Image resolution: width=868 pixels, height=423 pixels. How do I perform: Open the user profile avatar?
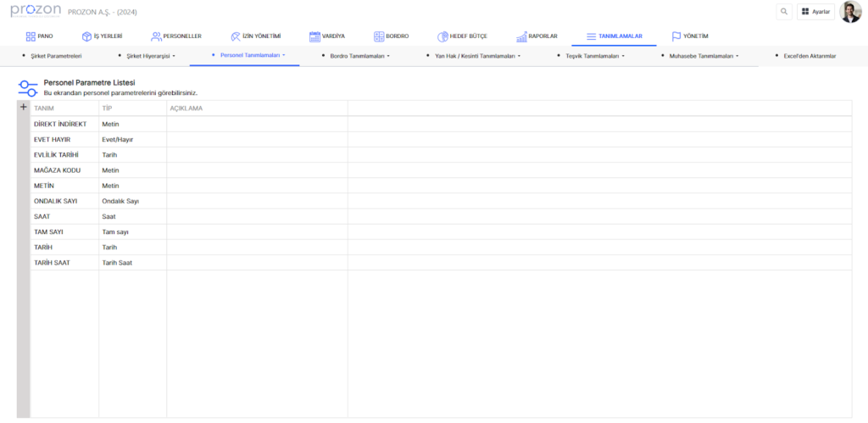[x=850, y=12]
